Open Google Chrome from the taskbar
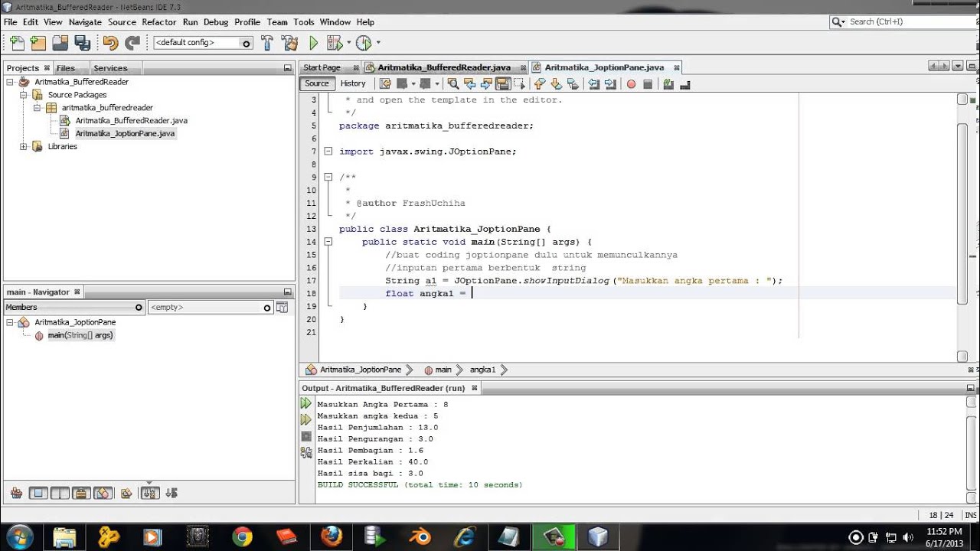 pos(242,536)
